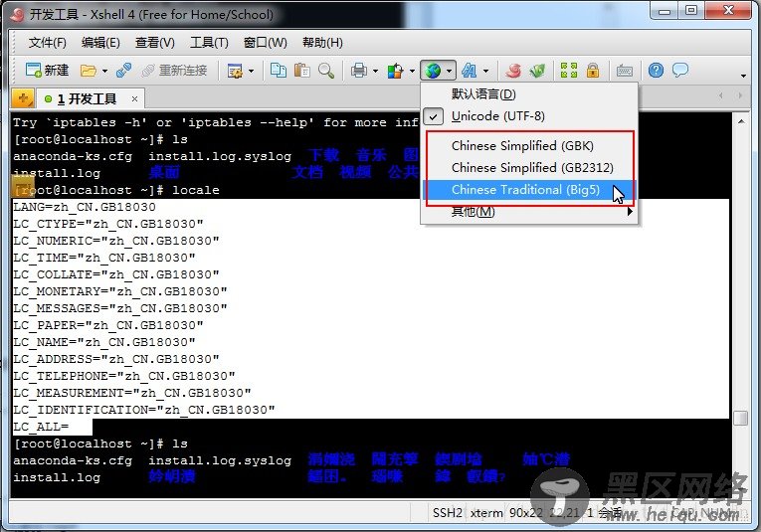761x532 pixels.
Task: Click the tab scroll right arrow
Action: pyautogui.click(x=740, y=95)
